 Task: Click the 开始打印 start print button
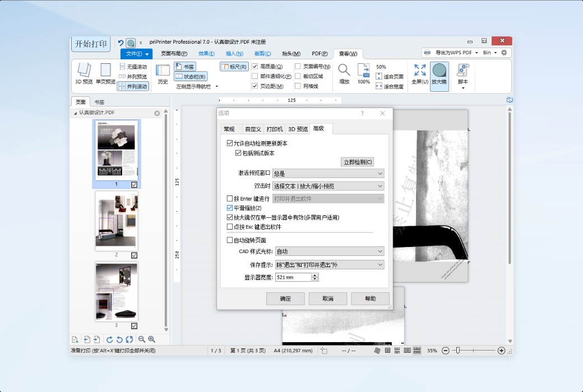(x=91, y=44)
